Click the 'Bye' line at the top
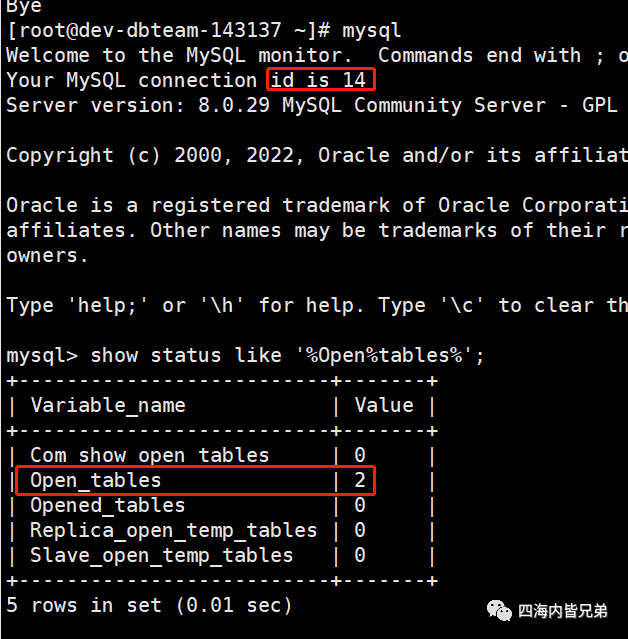This screenshot has width=628, height=639. click(24, 7)
